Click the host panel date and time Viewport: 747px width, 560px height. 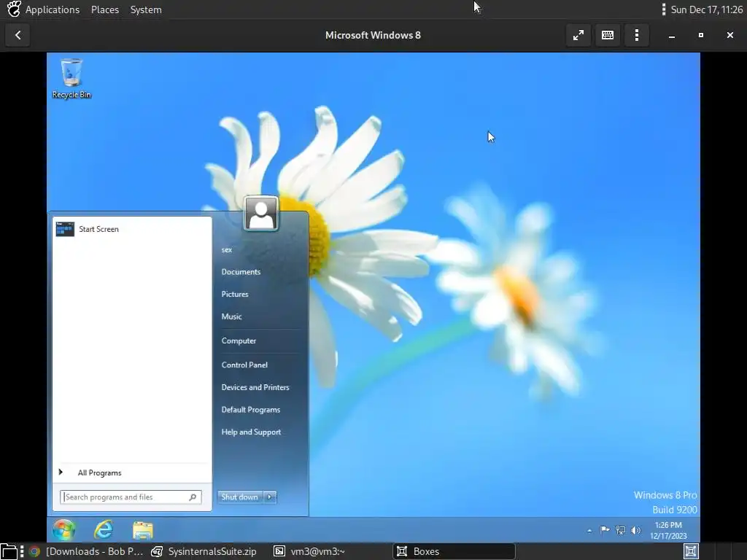coord(706,9)
